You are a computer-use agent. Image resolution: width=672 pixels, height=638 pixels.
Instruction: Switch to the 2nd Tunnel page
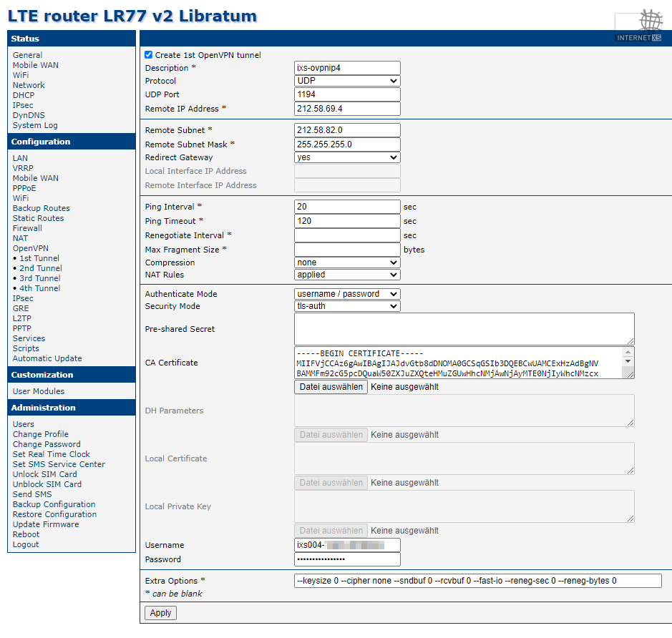pos(41,268)
